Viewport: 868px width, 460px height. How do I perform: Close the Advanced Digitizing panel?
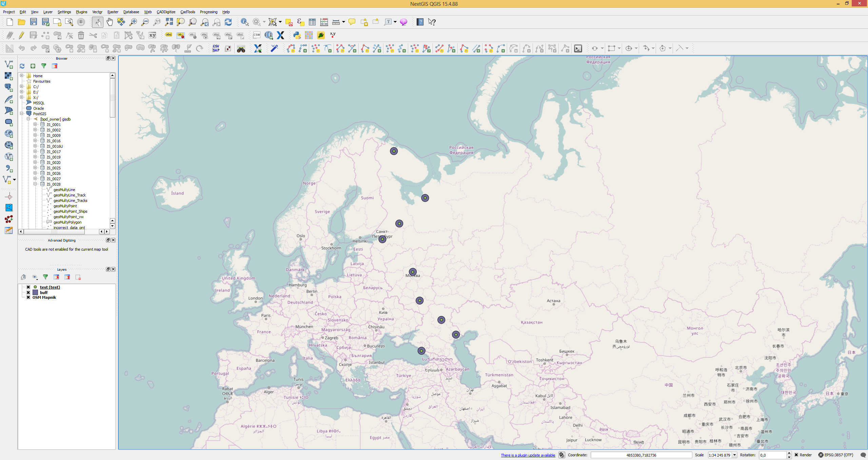pos(113,240)
